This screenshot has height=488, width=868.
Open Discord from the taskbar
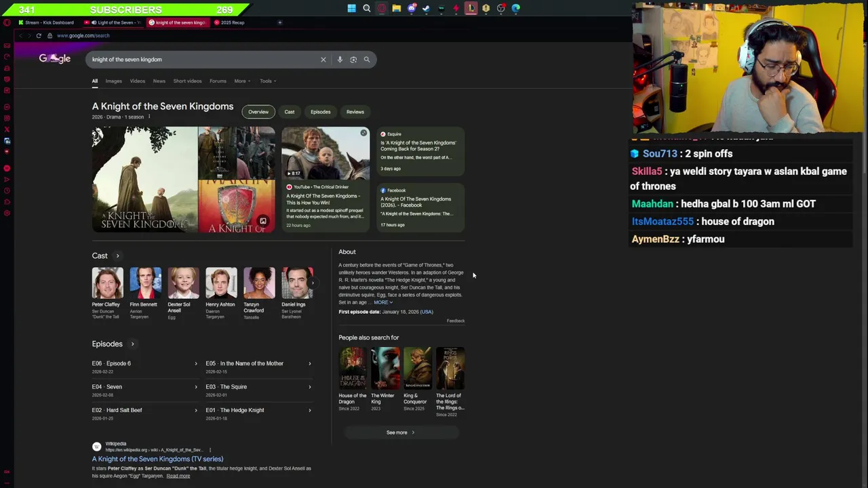coord(412,9)
